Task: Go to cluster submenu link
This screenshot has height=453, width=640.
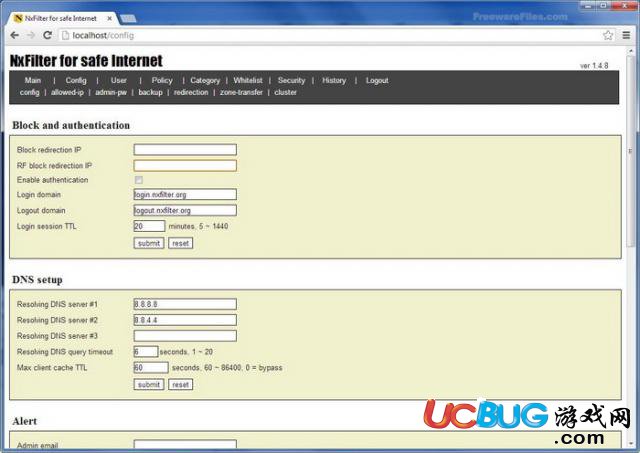Action: 285,92
